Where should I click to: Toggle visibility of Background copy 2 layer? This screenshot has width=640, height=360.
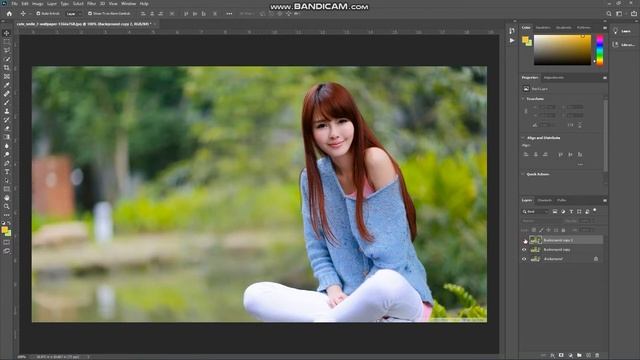click(524, 240)
